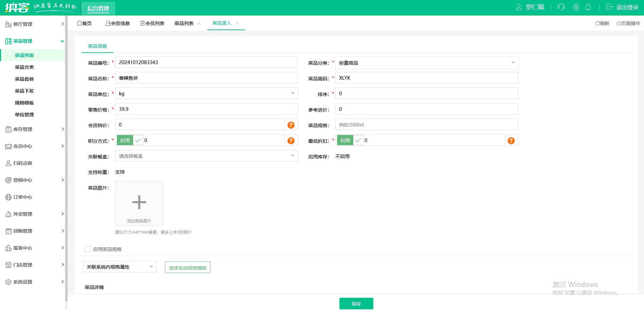The width and height of the screenshot is (644, 310).
Task: Click help icon beside 最低折扣 field
Action: click(x=511, y=141)
